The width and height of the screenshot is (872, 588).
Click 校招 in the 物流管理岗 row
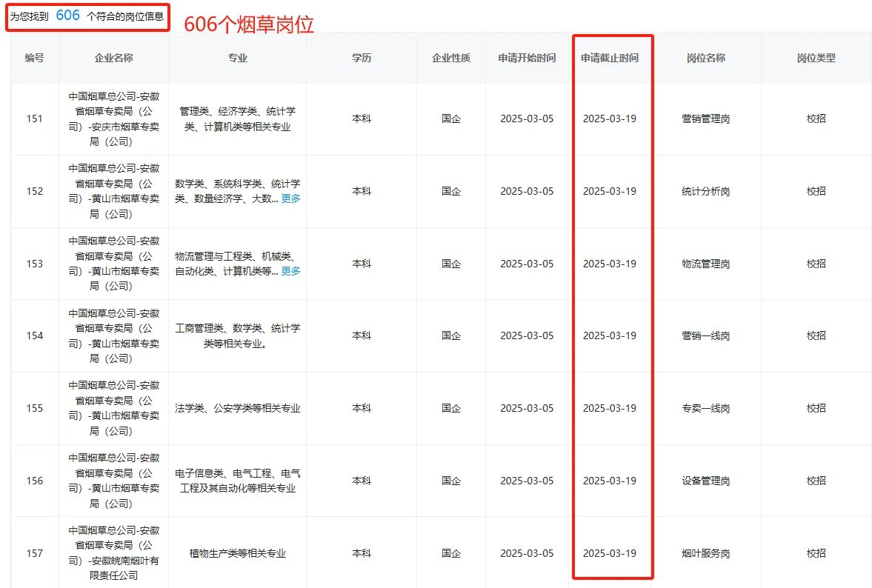816,264
